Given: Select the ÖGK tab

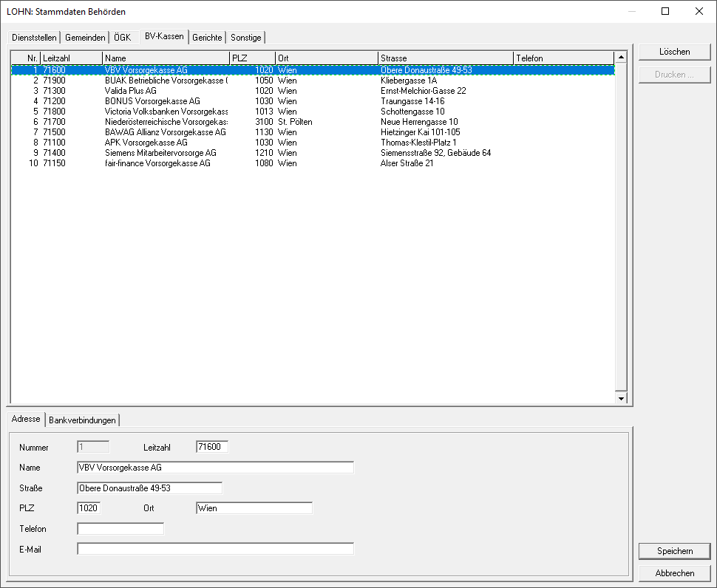Looking at the screenshot, I should pos(122,38).
